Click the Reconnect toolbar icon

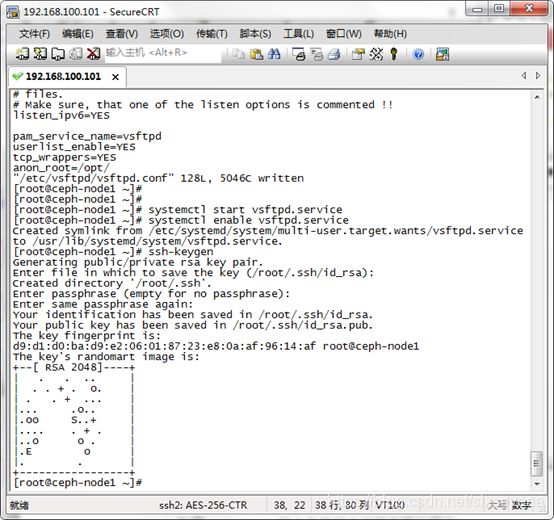[x=76, y=54]
